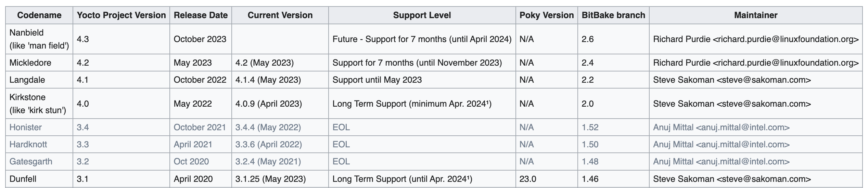Click the Codename column header

[39, 15]
